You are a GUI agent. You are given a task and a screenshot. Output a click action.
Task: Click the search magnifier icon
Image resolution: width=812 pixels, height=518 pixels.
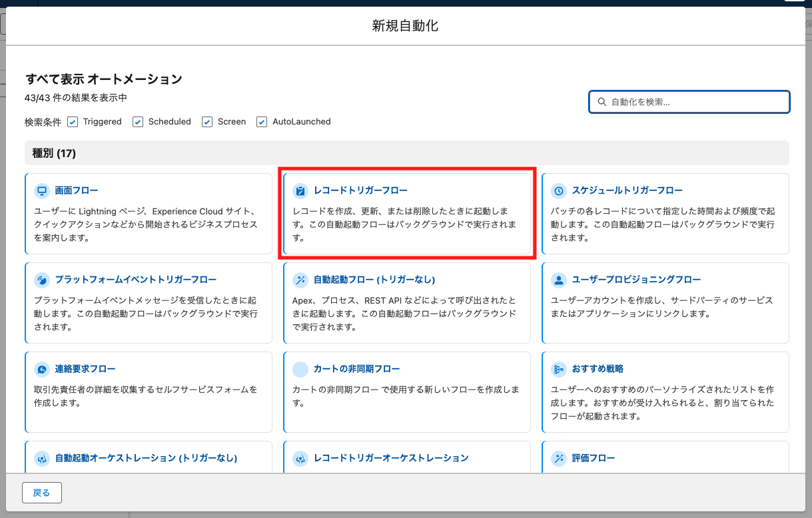click(x=602, y=102)
